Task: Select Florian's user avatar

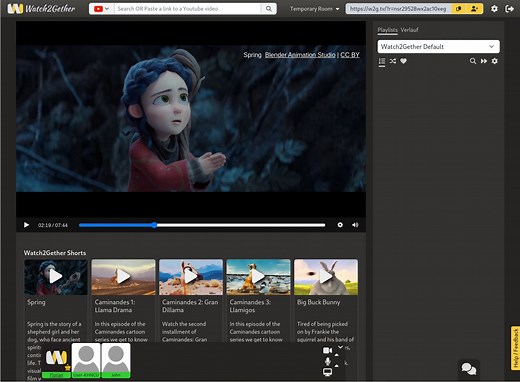Action: tap(56, 360)
